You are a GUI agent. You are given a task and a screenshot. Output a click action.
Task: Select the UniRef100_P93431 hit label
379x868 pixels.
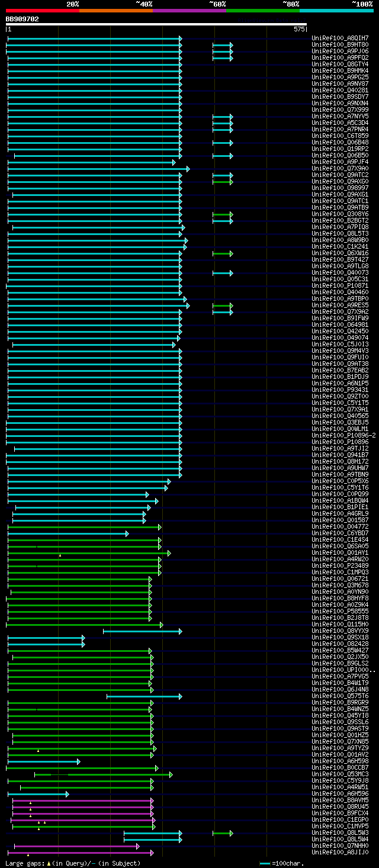pyautogui.click(x=340, y=390)
